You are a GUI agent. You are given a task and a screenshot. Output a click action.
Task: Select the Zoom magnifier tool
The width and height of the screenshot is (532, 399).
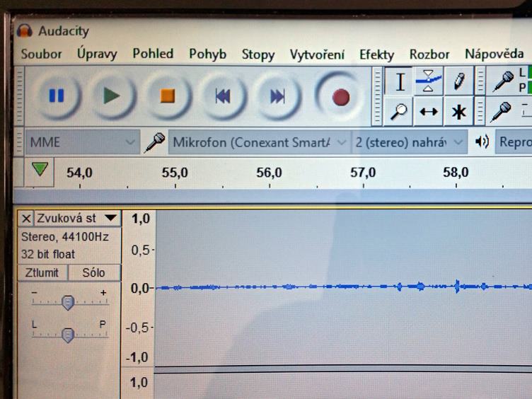click(399, 111)
